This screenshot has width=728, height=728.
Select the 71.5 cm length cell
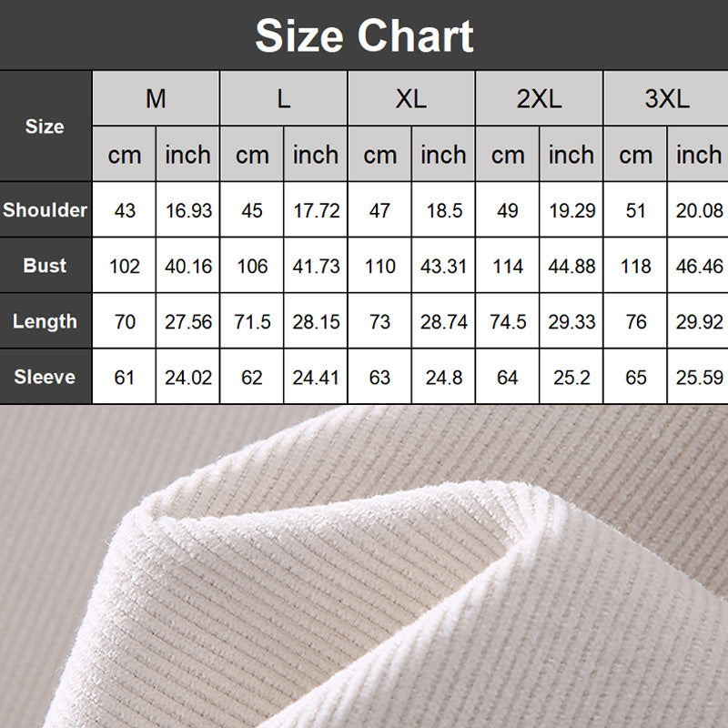tap(252, 321)
